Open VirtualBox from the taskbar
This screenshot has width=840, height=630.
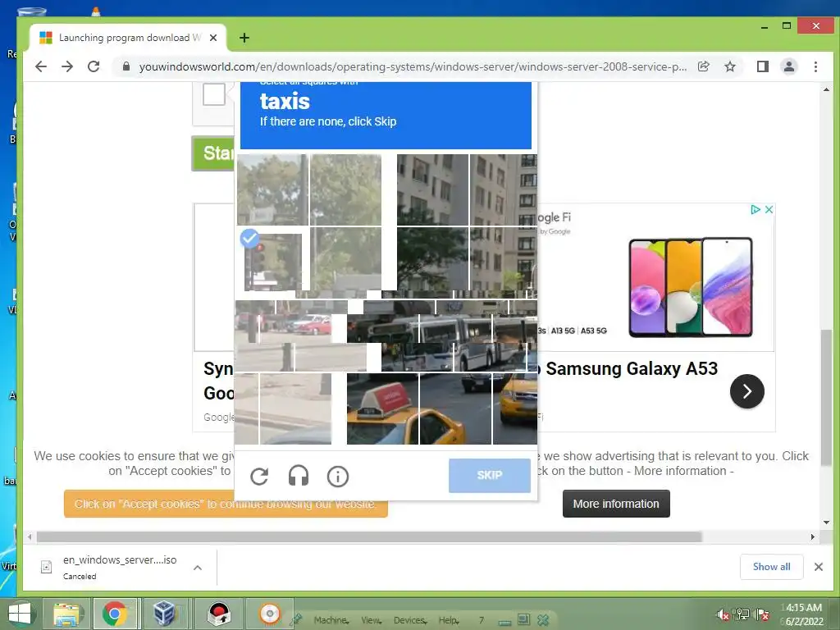(x=164, y=614)
